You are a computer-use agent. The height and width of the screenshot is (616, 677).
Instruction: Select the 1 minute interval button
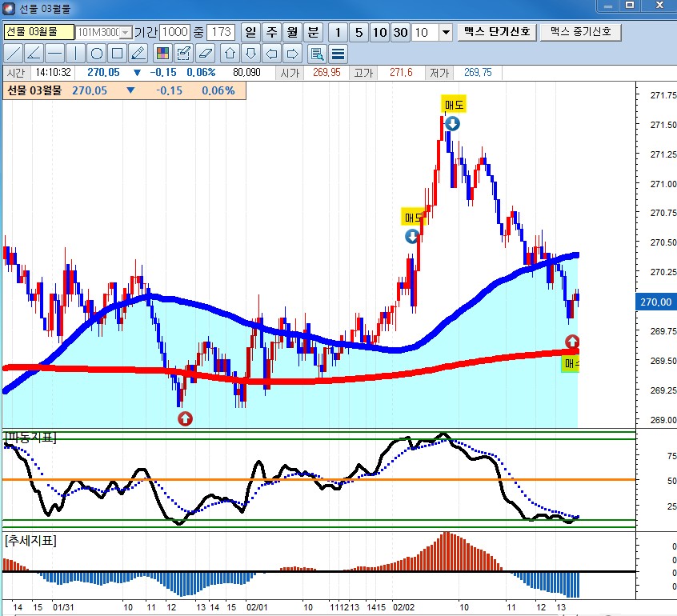pos(338,32)
